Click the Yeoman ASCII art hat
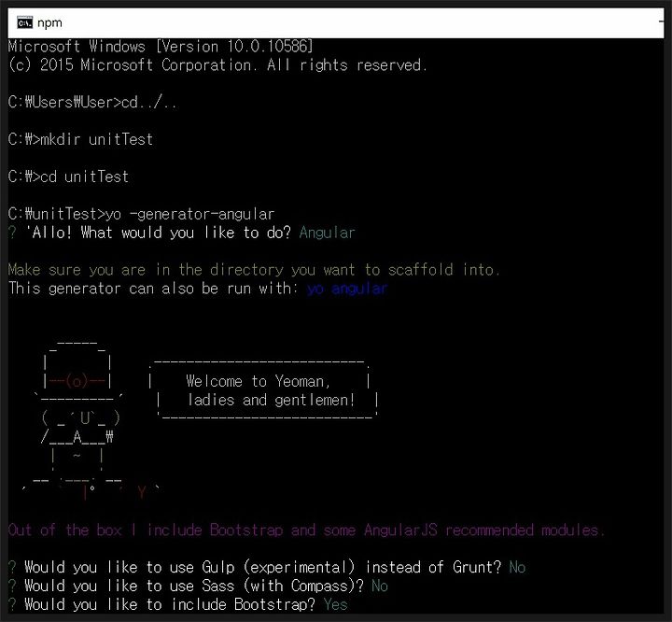Viewport: 672px width, 622px height. [78, 371]
